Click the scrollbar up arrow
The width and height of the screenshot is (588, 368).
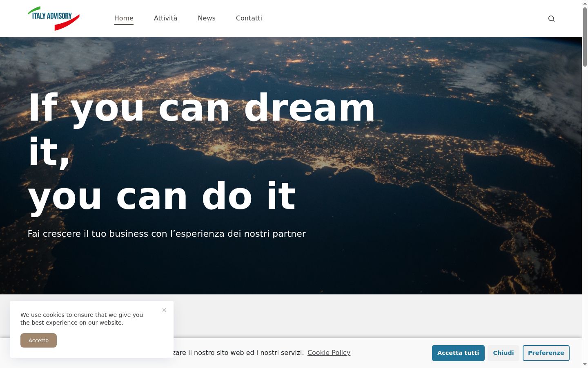[x=585, y=3]
